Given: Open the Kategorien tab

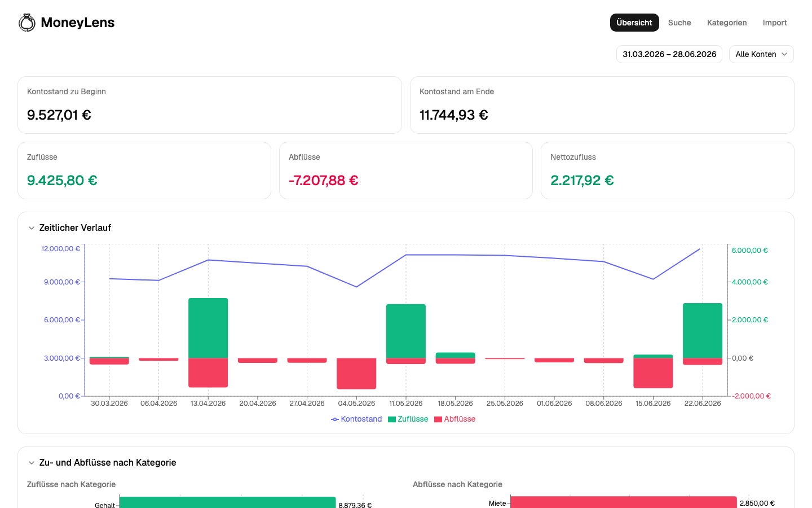Looking at the screenshot, I should click(x=727, y=23).
